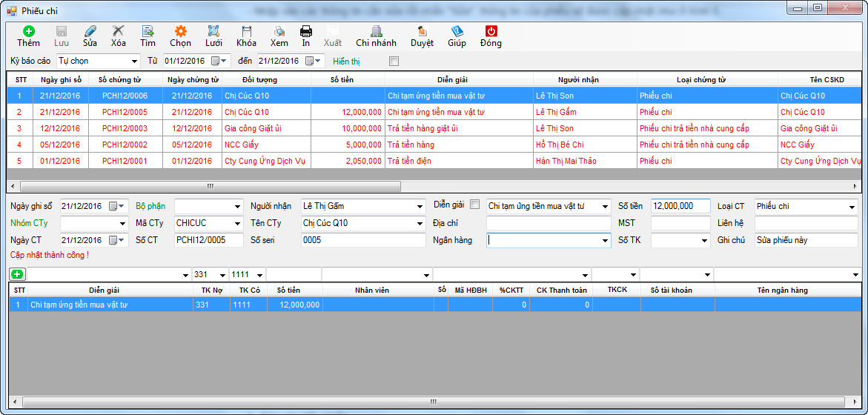The height and width of the screenshot is (415, 868).
Task: Open calendar picker for Ngày ghi sổ
Action: (x=116, y=207)
